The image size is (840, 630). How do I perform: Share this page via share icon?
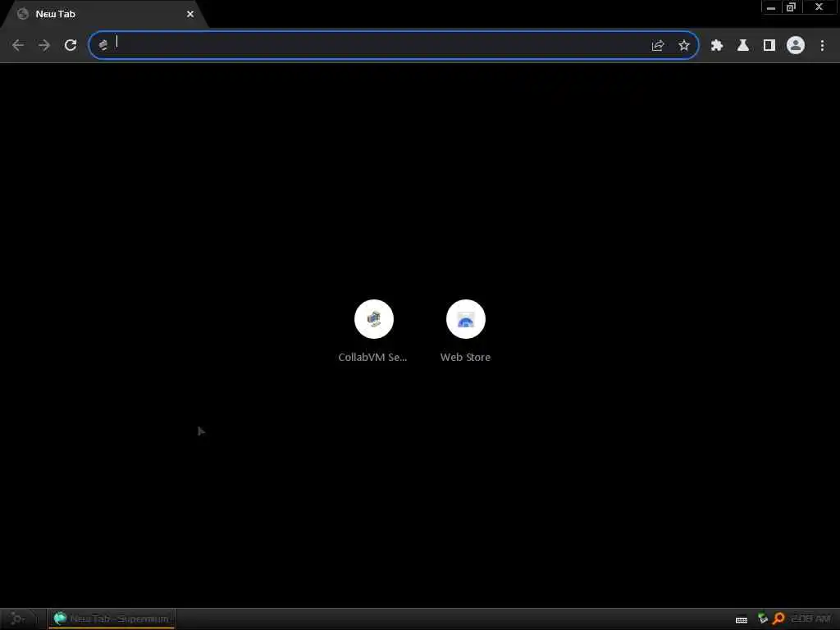pos(658,46)
